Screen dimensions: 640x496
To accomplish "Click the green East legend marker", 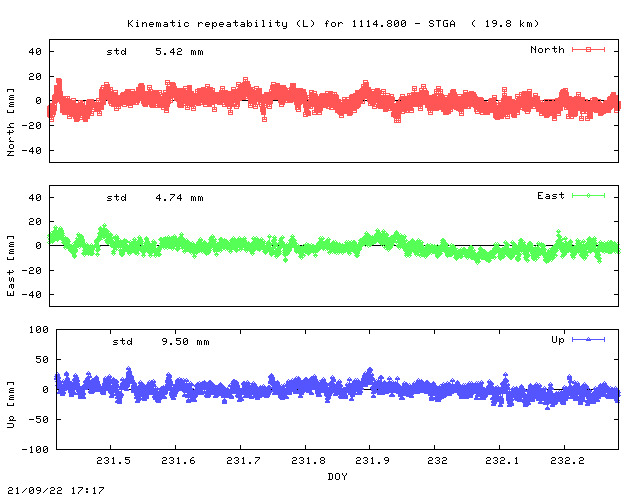I will tap(588, 196).
